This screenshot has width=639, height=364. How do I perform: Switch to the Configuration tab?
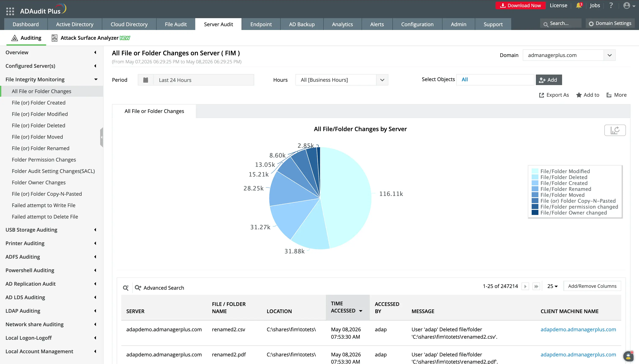click(x=417, y=24)
